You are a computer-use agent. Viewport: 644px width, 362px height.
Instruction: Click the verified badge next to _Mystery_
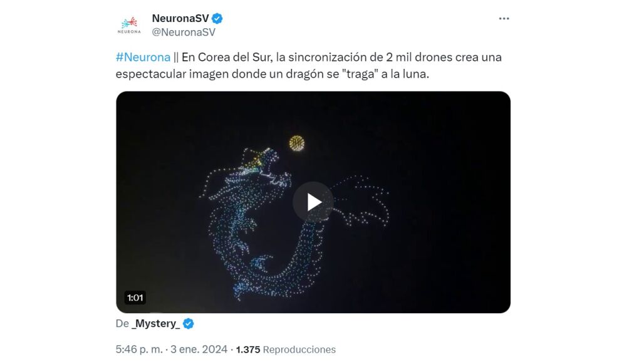pos(188,323)
